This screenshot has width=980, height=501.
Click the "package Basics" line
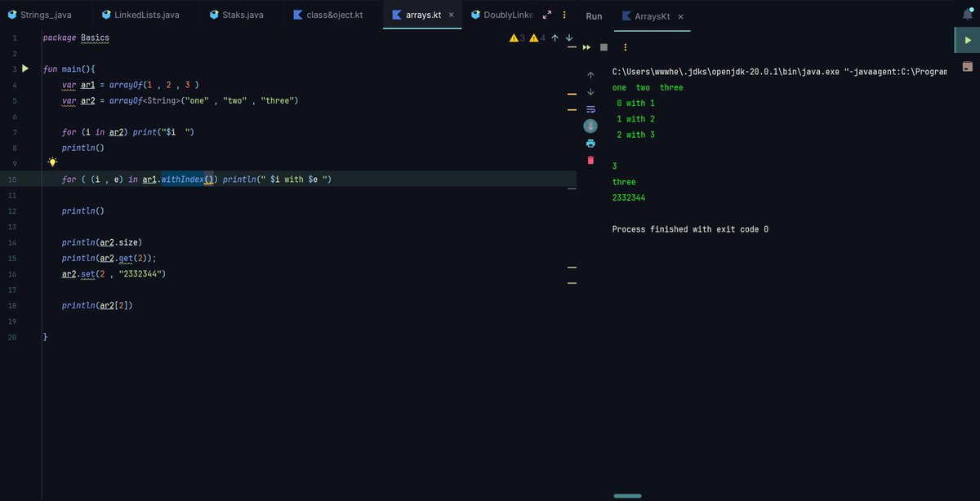(76, 38)
